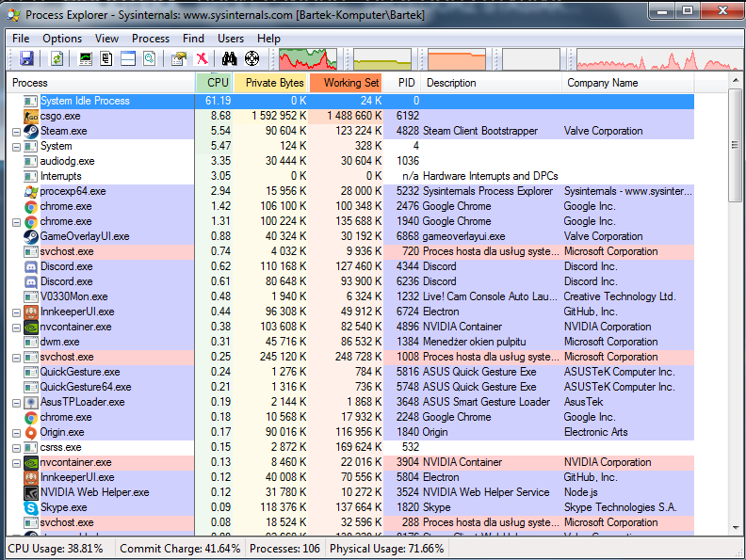The width and height of the screenshot is (746, 560).
Task: Click the chrome.exe icon with PID 2248
Action: 31,417
